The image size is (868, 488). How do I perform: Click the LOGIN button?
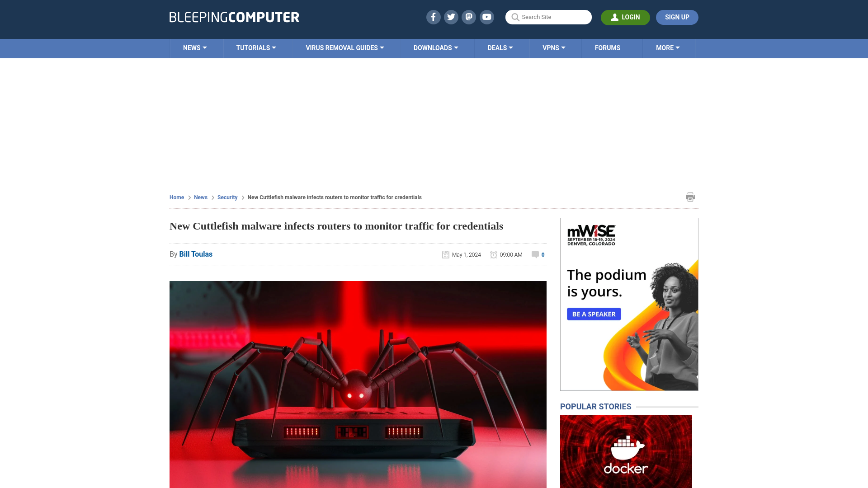(625, 17)
